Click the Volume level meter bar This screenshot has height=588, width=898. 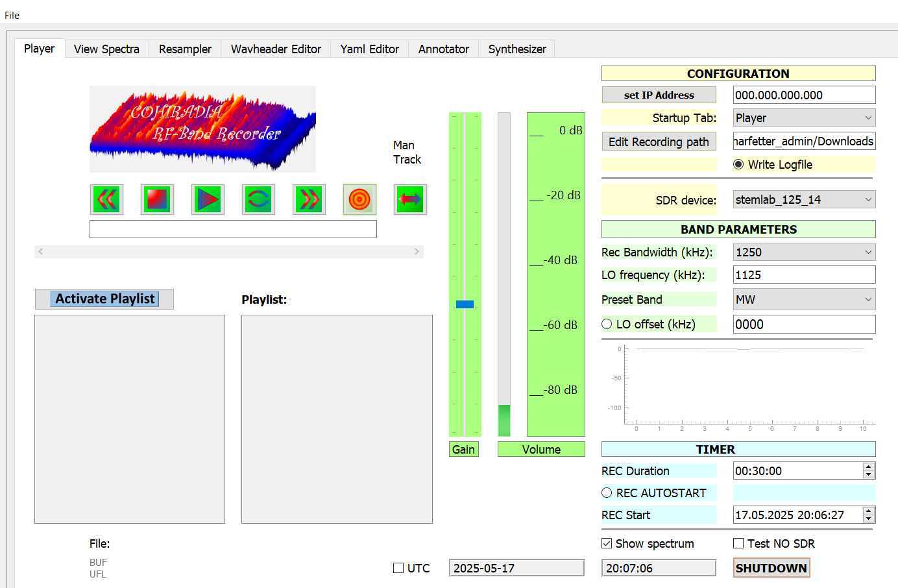504,275
